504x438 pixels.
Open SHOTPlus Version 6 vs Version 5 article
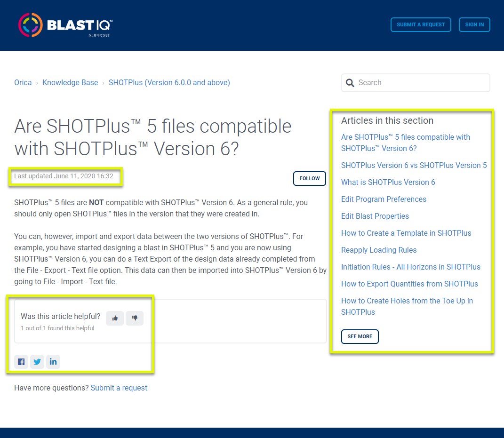tap(414, 165)
